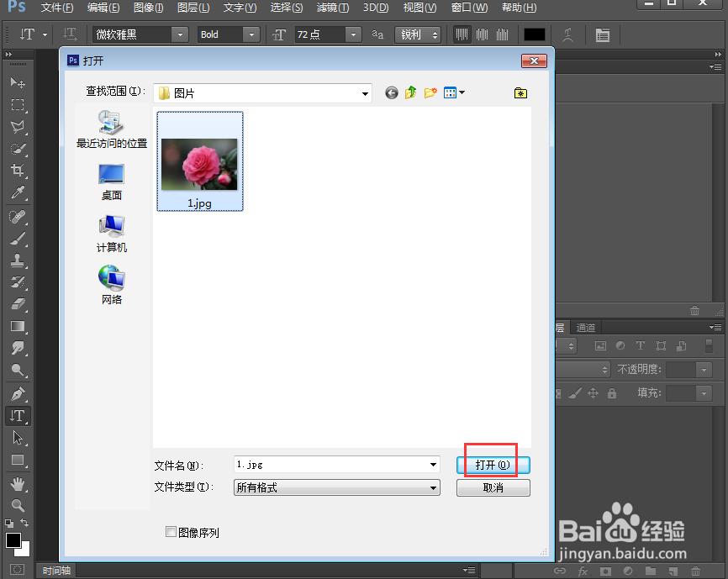Select the Polygonal Lasso tool
Image resolution: width=728 pixels, height=579 pixels.
pos(18,127)
